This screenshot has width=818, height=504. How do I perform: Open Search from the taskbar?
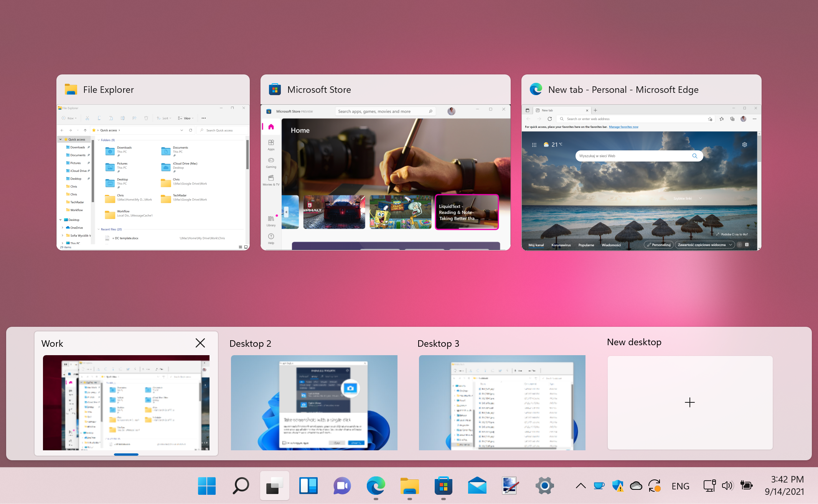tap(241, 486)
